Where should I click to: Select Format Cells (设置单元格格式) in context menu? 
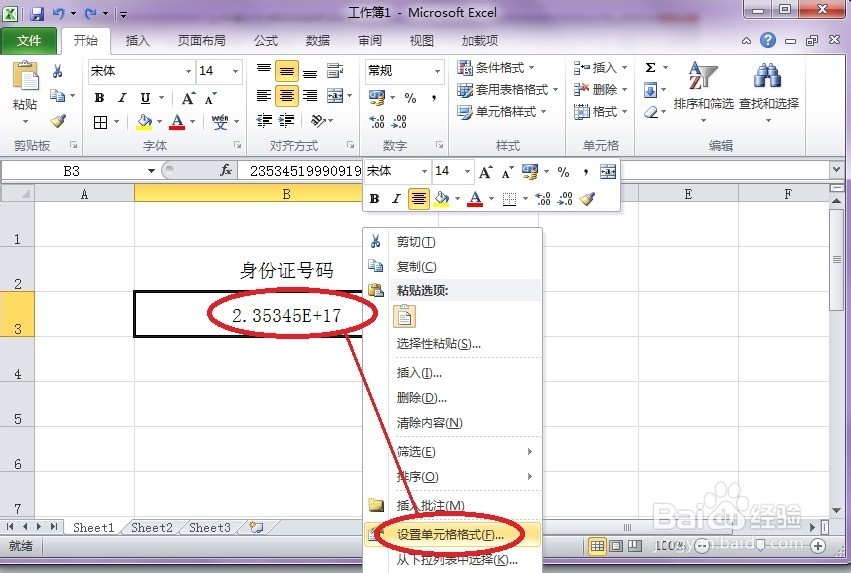click(453, 535)
